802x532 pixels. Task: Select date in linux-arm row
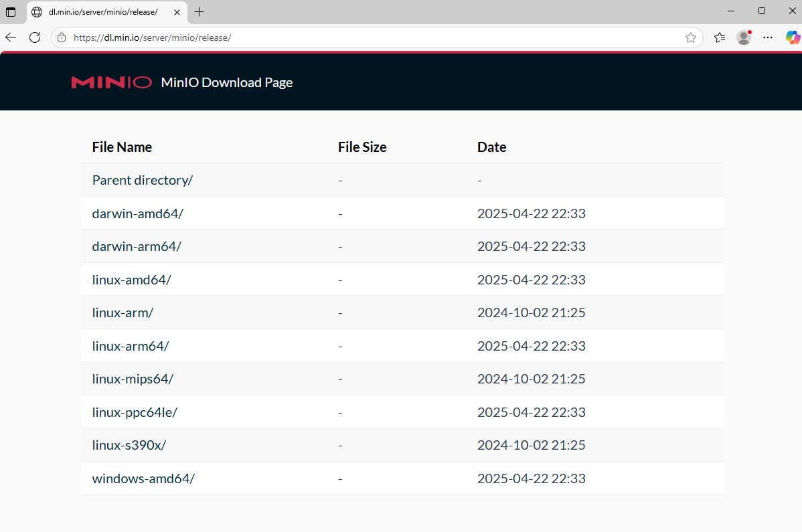click(532, 313)
